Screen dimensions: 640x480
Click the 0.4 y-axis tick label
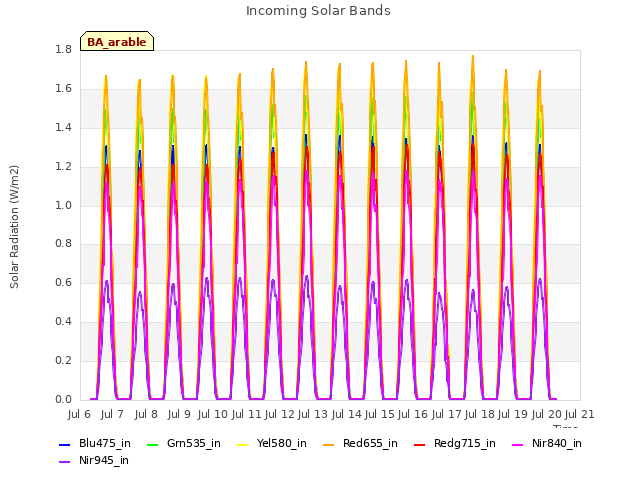(x=63, y=321)
